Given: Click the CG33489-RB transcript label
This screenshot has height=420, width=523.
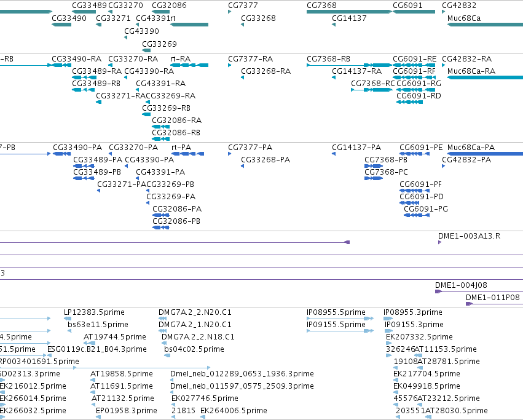Looking at the screenshot, I should (x=96, y=84).
